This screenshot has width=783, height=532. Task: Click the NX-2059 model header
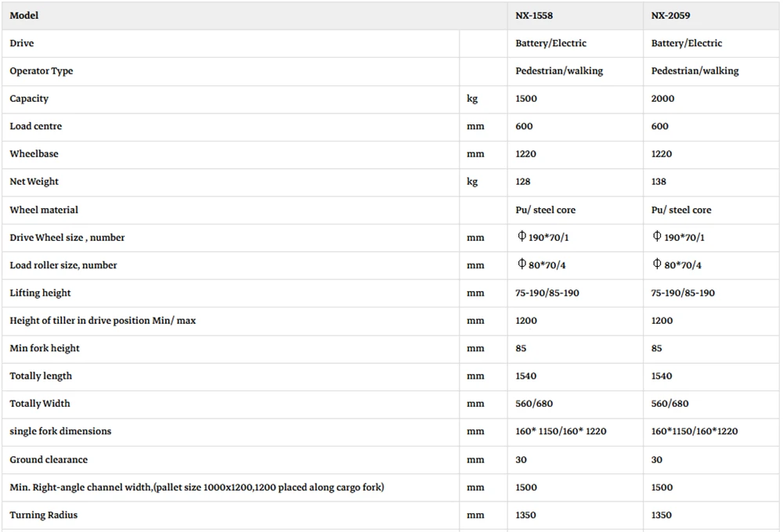coord(670,16)
